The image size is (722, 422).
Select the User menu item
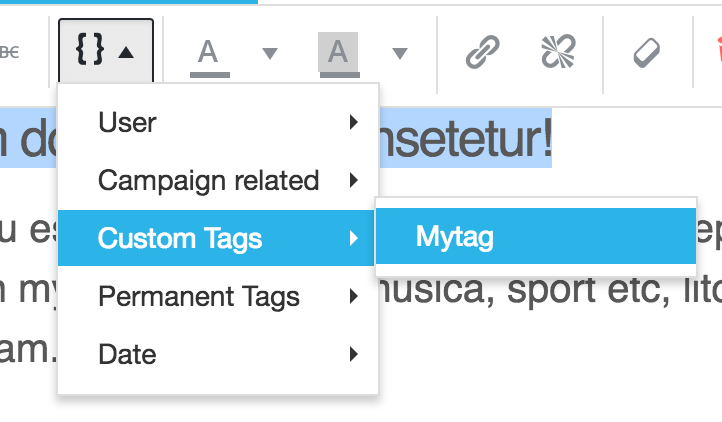pos(127,123)
